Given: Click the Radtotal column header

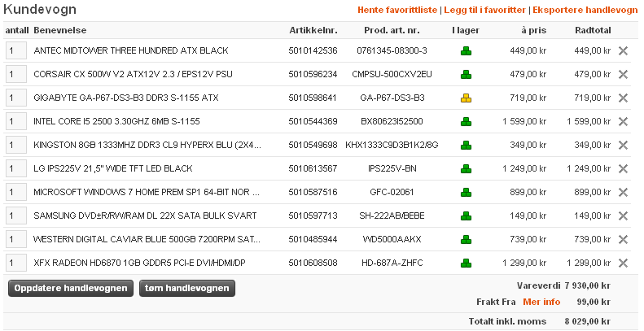Looking at the screenshot, I should pos(593,30).
